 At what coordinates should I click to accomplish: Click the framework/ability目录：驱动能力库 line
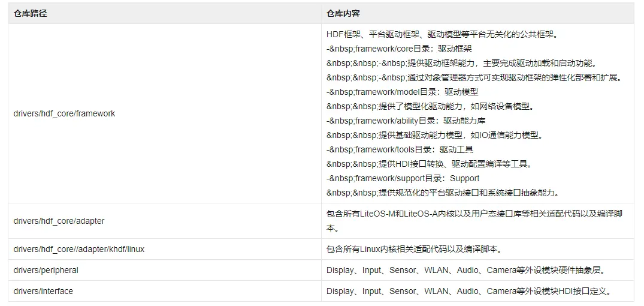click(x=406, y=121)
